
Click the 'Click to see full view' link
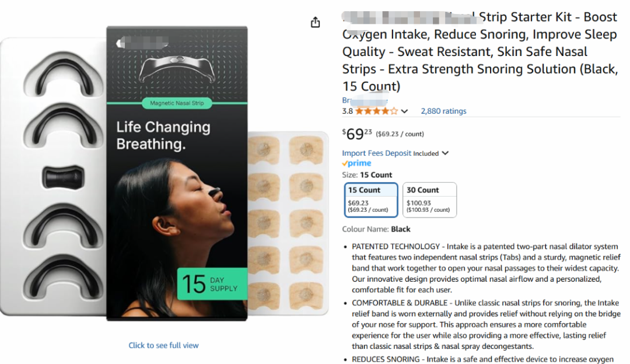163,345
